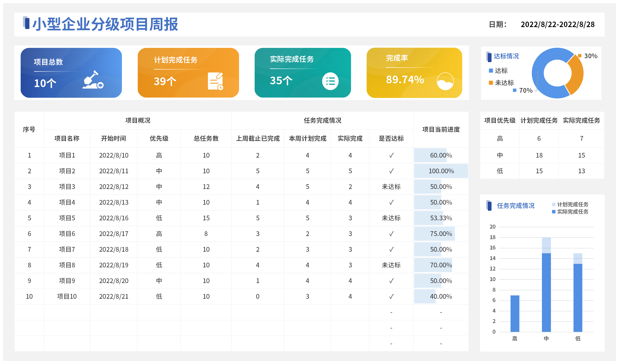Click the 优先级 column header

coord(159,138)
